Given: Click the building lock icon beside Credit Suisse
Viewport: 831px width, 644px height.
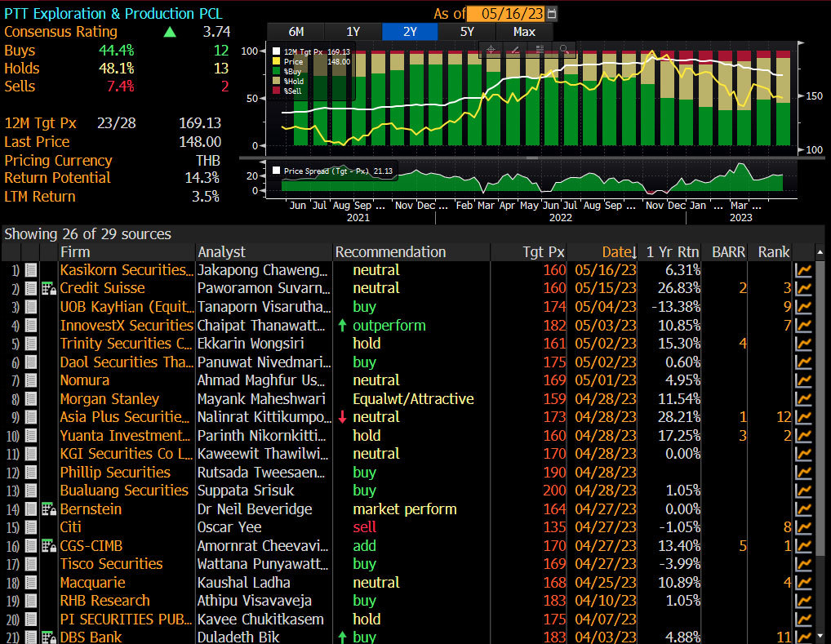Looking at the screenshot, I should coord(49,289).
